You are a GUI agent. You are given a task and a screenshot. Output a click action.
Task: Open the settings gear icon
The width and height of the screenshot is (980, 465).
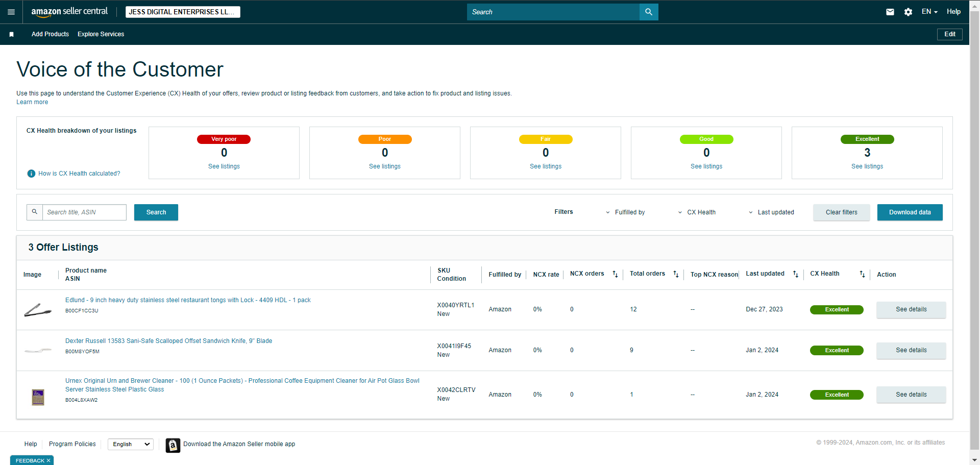[x=908, y=12]
